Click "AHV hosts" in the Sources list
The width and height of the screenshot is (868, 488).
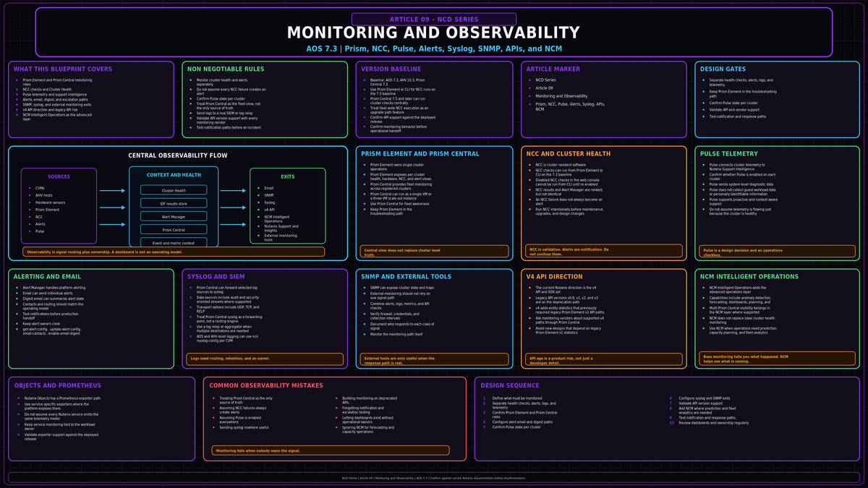[43, 195]
